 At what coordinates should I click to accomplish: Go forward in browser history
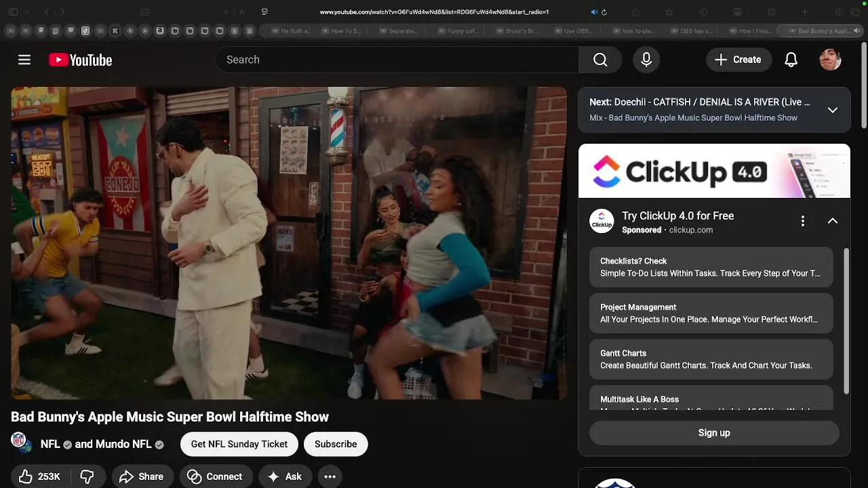62,12
